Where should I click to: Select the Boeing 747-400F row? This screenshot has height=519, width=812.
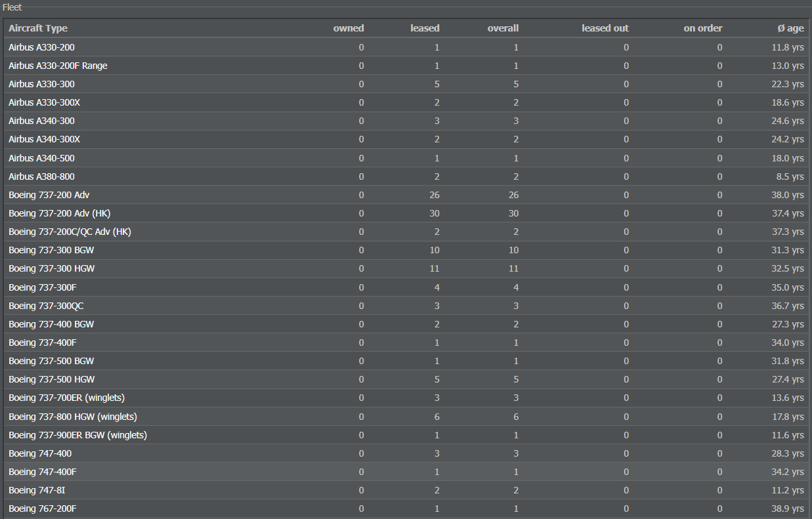coord(406,472)
